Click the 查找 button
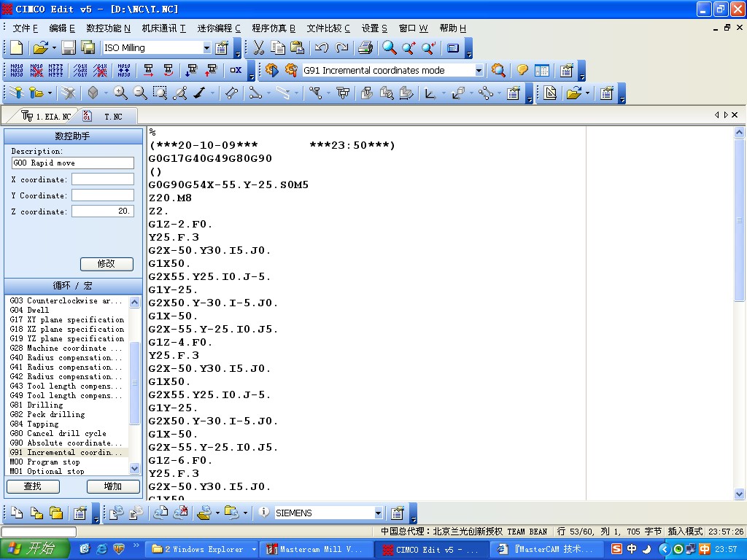Screen dimensions: 747x560 (33, 486)
